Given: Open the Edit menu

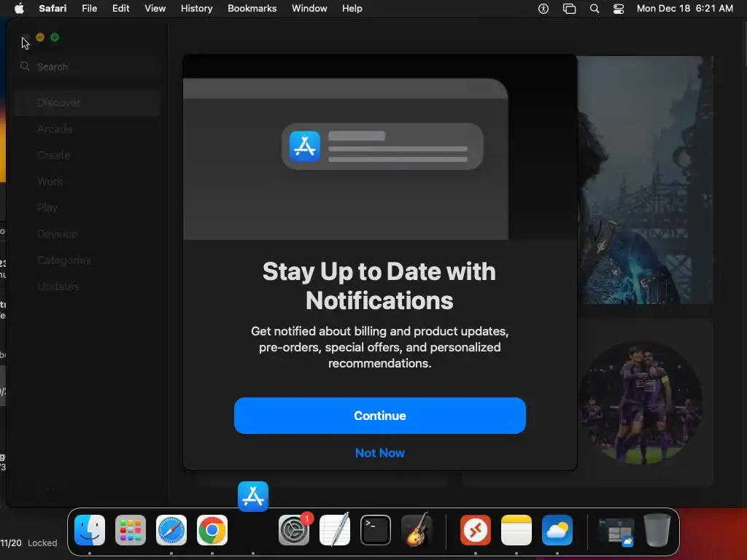Looking at the screenshot, I should pos(120,9).
